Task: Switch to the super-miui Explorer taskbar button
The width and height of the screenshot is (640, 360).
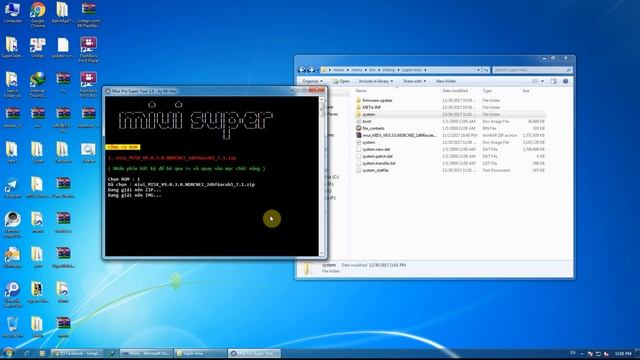Action: 200,353
